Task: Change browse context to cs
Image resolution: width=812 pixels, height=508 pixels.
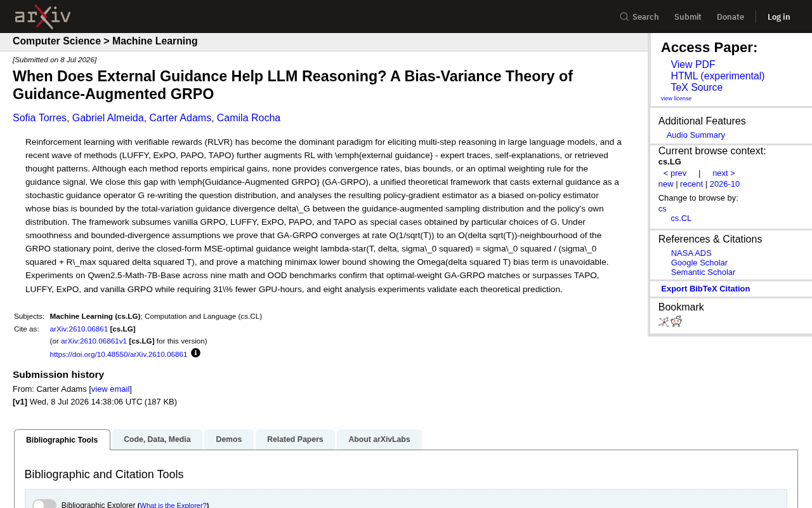Action: tap(662, 209)
